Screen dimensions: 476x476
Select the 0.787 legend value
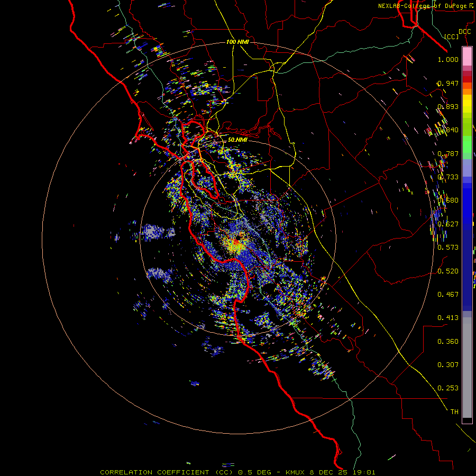448,153
